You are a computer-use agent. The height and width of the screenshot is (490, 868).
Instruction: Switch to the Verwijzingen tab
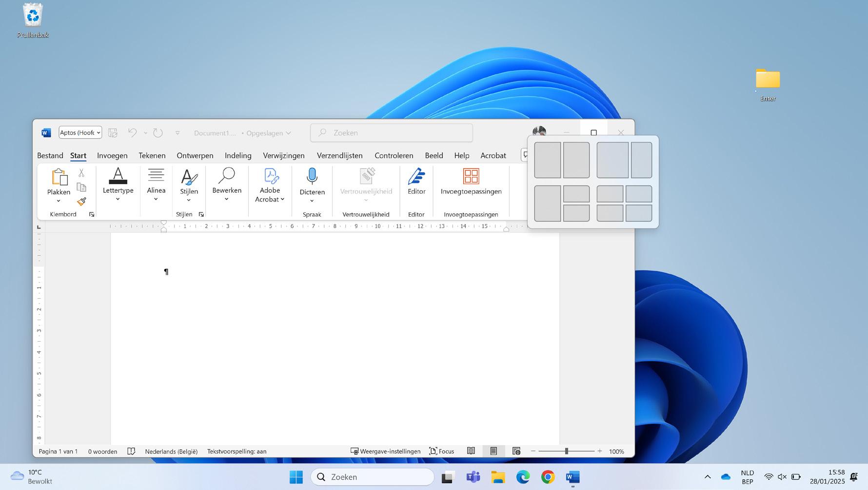coord(284,156)
